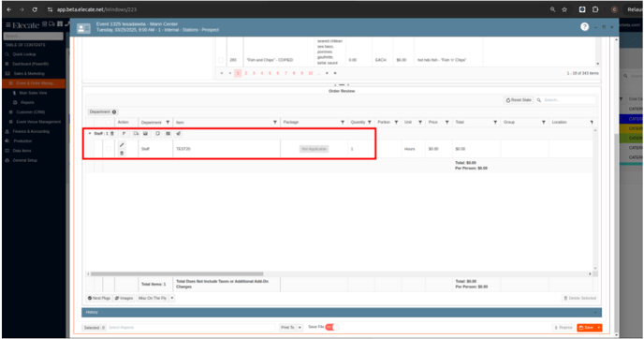Click the Portion column filter icon
The height and width of the screenshot is (339, 644).
point(396,123)
